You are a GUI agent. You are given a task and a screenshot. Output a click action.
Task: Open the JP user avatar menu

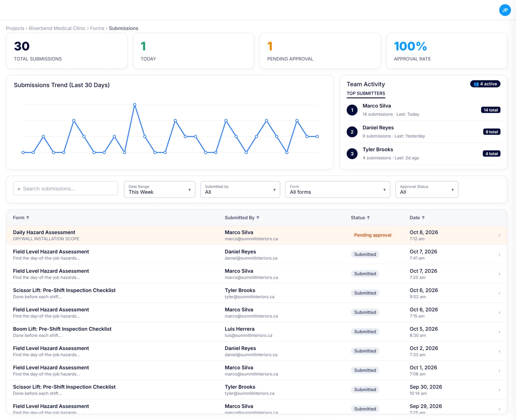505,10
